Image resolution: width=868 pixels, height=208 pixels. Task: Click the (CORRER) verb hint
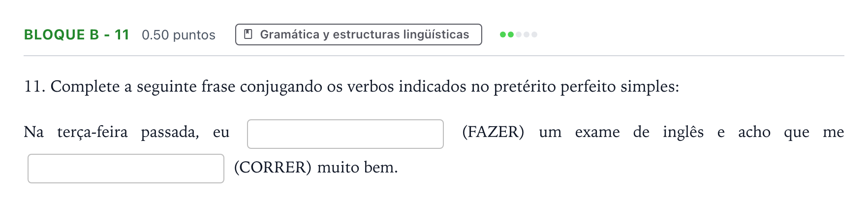click(273, 168)
